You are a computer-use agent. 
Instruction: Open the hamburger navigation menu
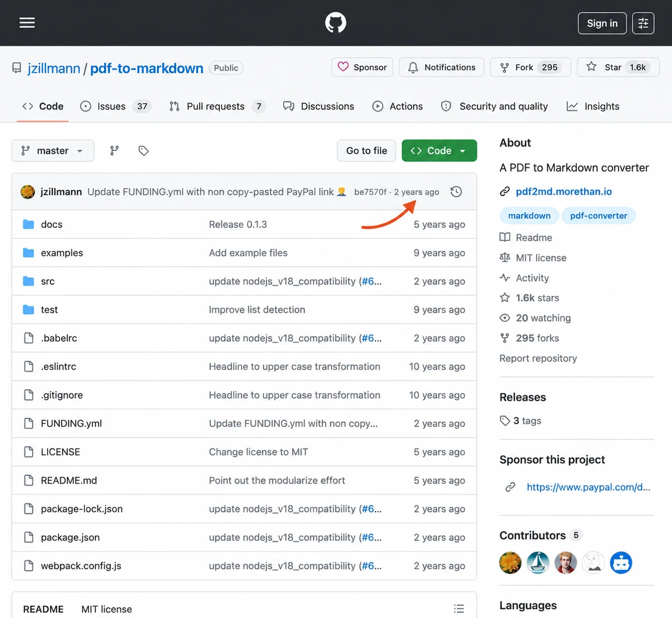(x=27, y=23)
